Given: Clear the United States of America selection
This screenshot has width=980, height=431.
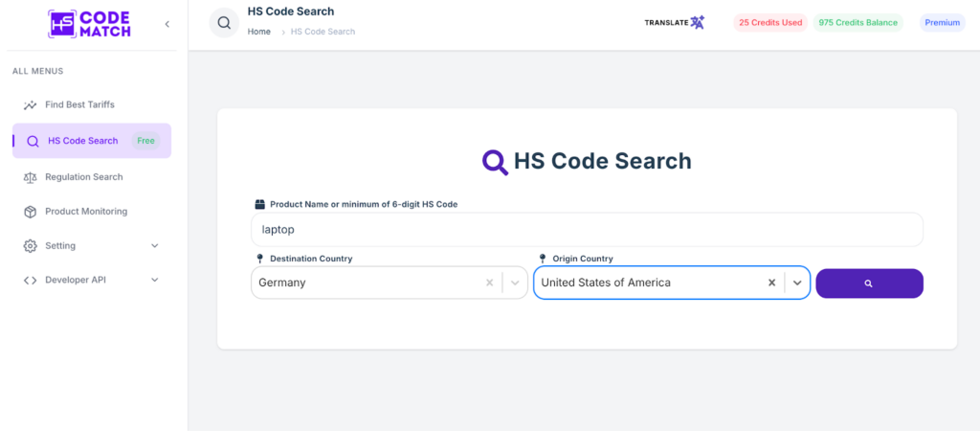Looking at the screenshot, I should pos(771,283).
